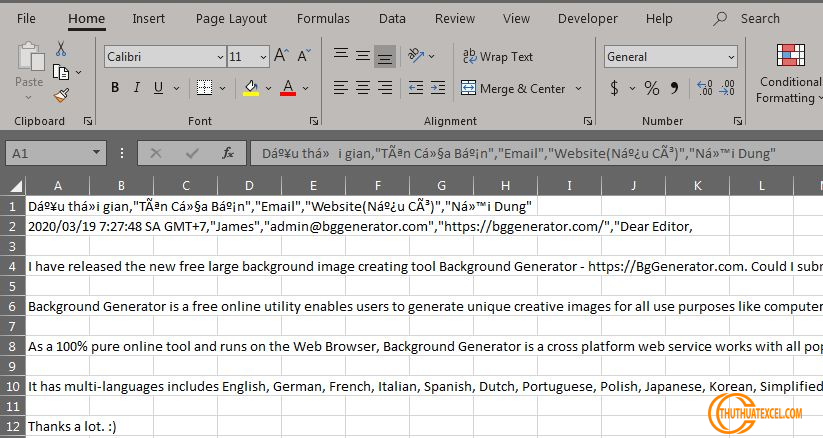Click Merge & Center button

[513, 88]
